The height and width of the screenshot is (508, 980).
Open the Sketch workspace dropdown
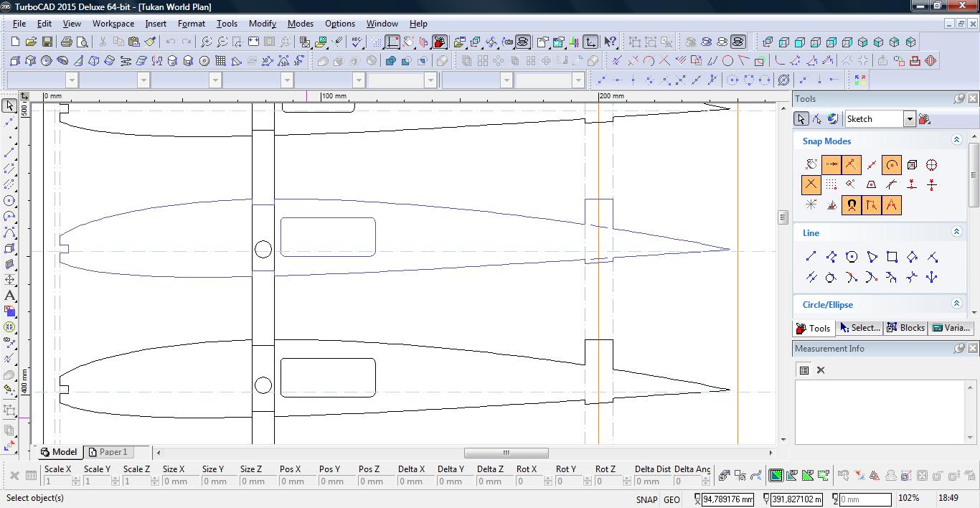click(x=909, y=119)
